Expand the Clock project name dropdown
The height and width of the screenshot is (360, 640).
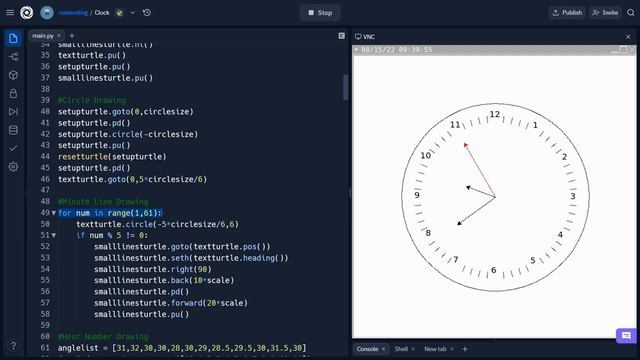coord(133,13)
